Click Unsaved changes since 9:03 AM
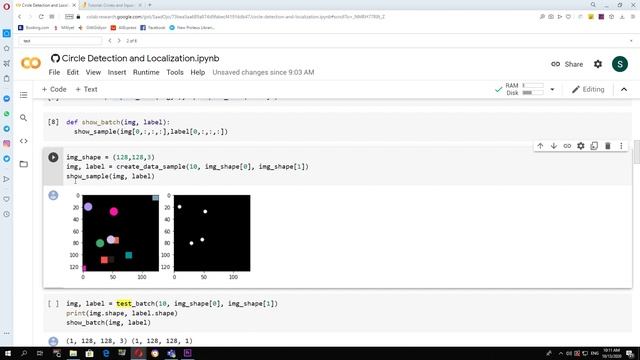Viewport: 640px width, 360px height. tap(263, 72)
